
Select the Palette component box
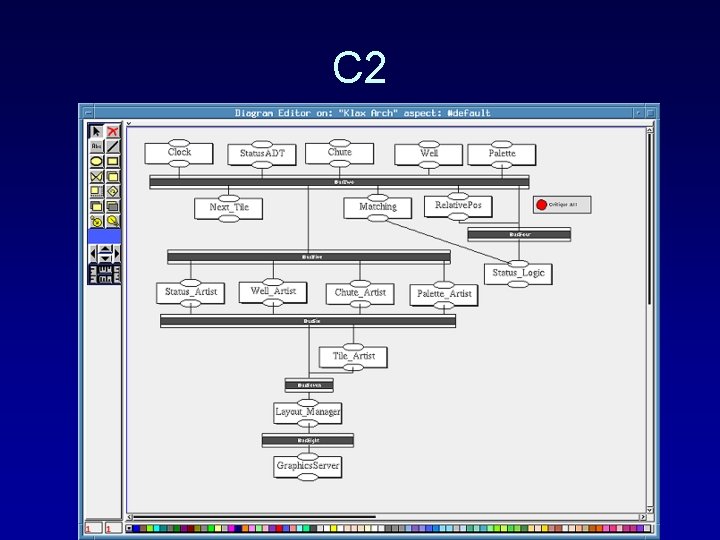pyautogui.click(x=501, y=154)
